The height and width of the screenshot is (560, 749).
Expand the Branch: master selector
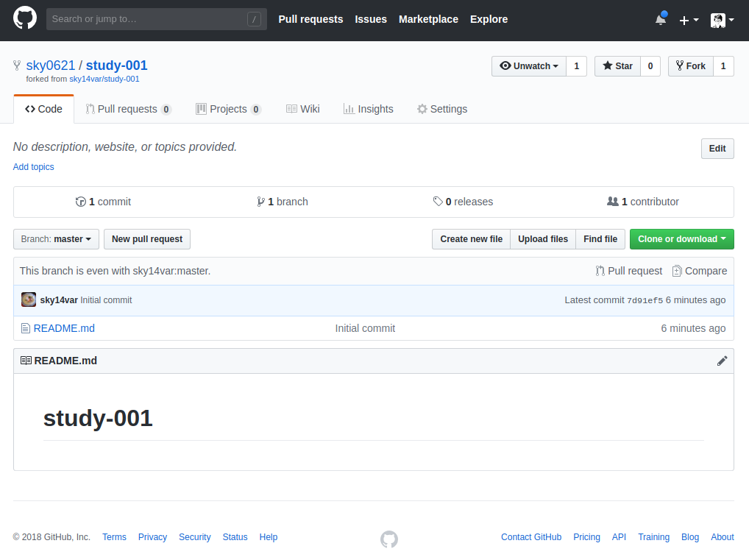56,239
